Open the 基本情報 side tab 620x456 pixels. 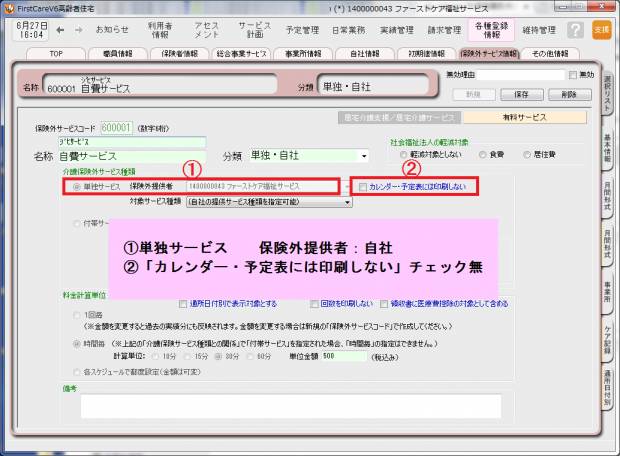(x=608, y=138)
